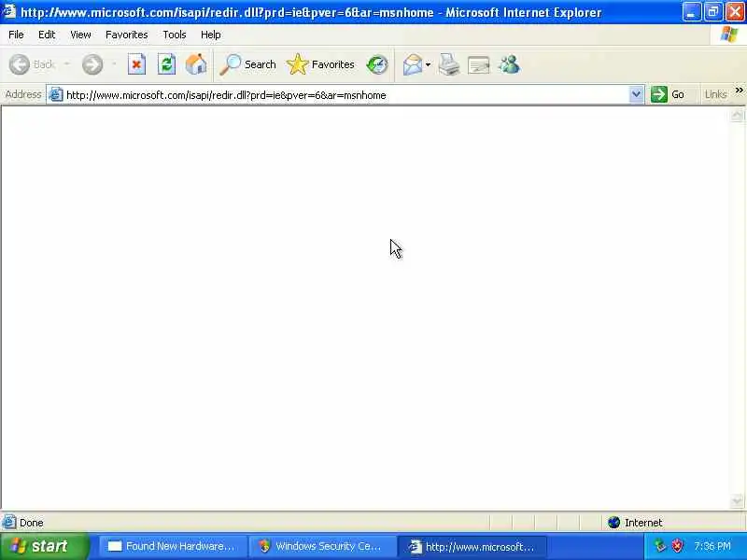Open the Mail toolbar button
The image size is (747, 560).
click(x=412, y=64)
